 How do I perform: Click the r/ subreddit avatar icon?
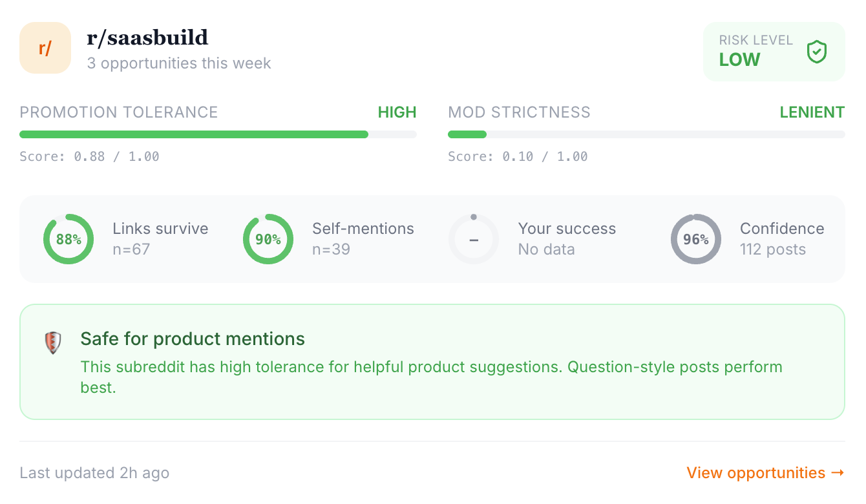(x=45, y=48)
